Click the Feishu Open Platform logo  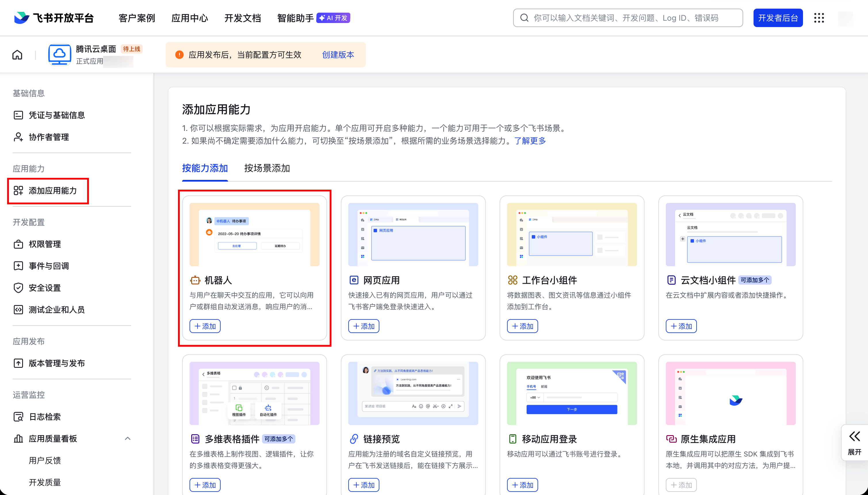54,18
